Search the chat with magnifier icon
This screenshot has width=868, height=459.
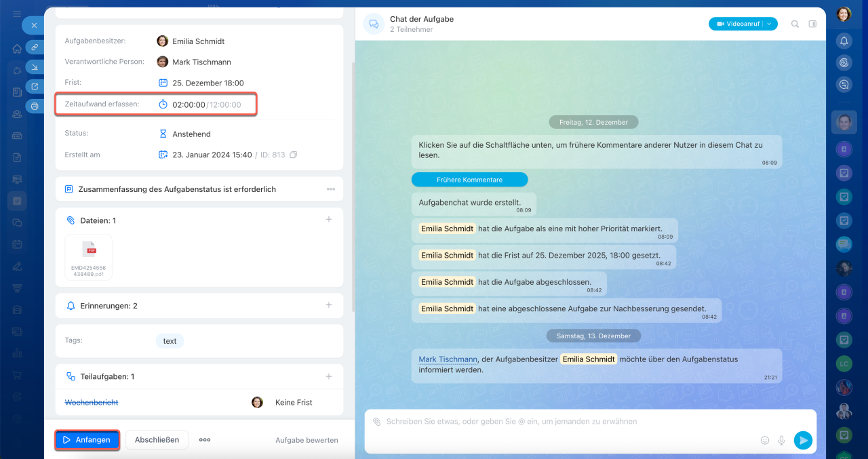795,24
